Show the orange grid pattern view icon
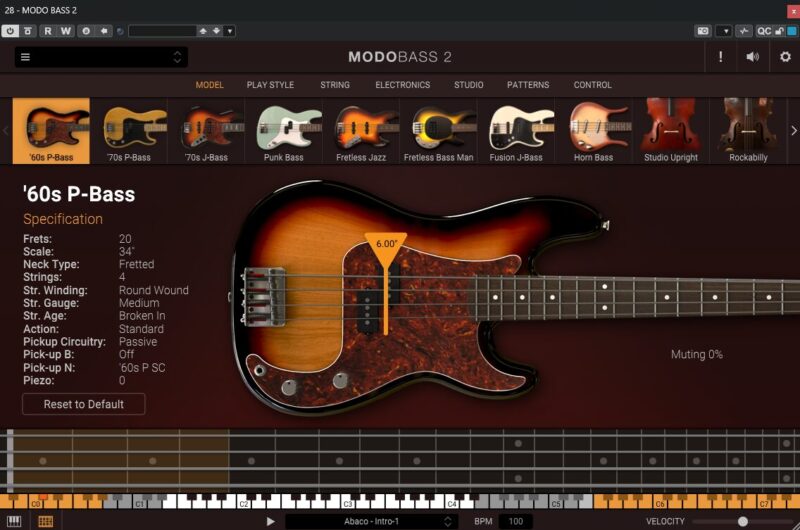 [x=45, y=521]
